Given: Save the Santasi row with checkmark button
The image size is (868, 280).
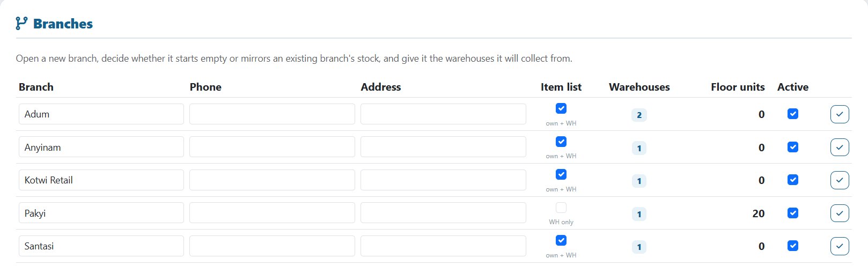Looking at the screenshot, I should (840, 246).
